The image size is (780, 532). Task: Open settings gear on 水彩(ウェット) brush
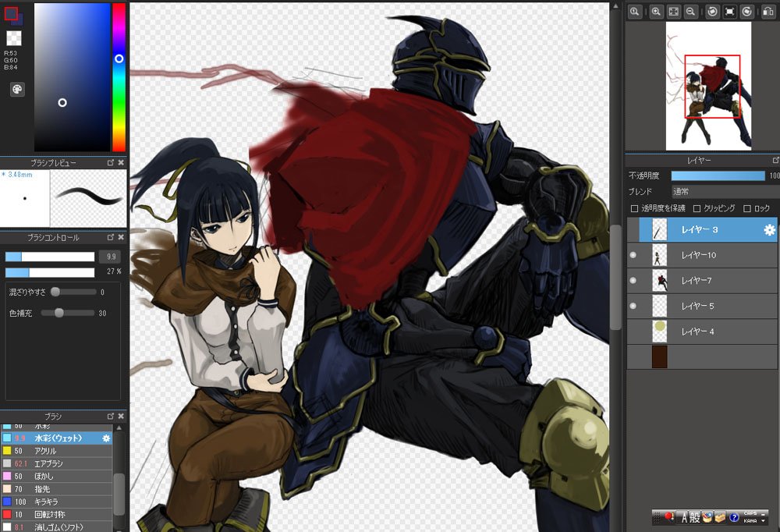click(106, 438)
